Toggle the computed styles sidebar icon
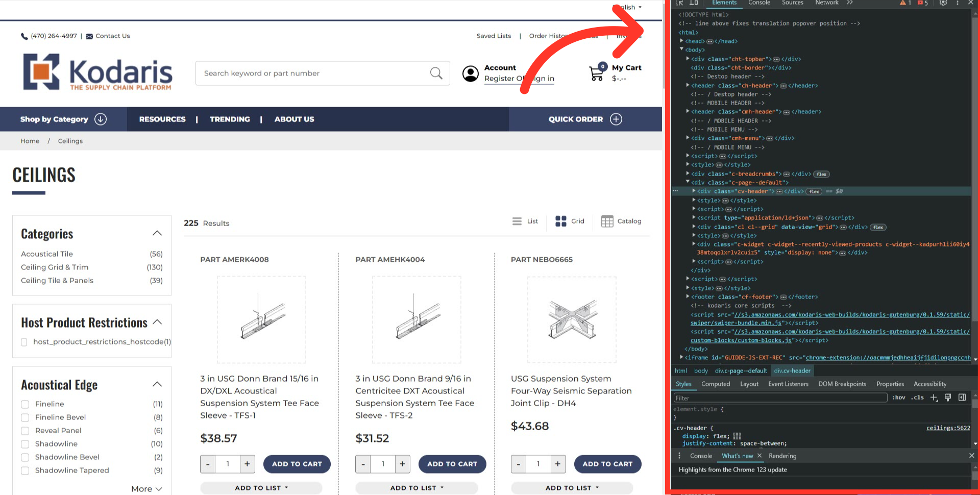 962,398
